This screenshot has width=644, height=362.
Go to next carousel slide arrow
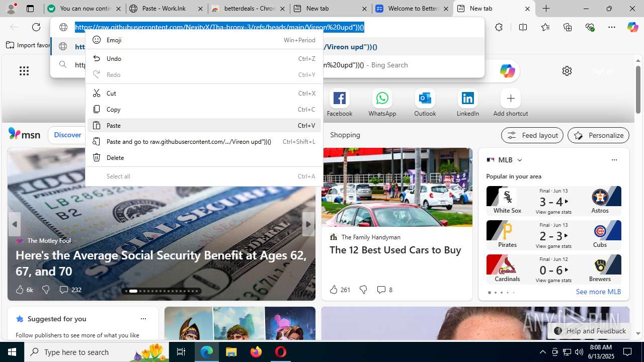point(308,224)
